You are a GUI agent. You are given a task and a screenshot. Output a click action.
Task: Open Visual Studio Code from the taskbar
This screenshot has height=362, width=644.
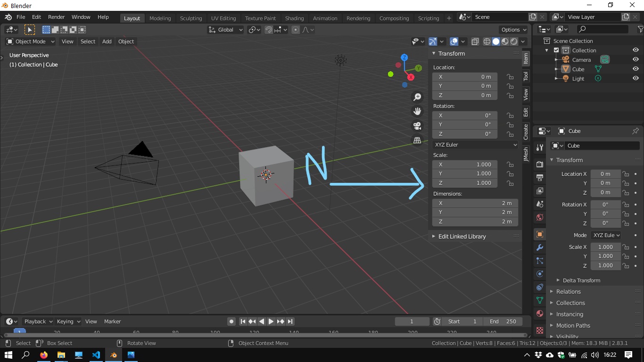click(96, 355)
